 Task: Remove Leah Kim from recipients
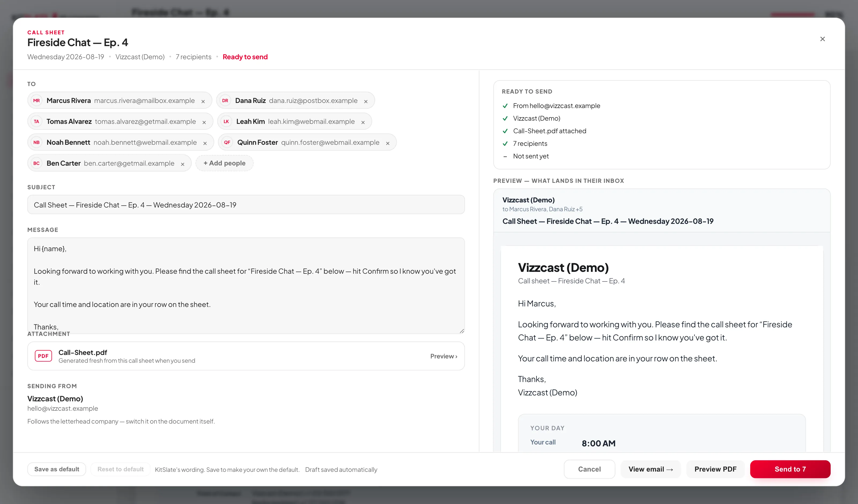363,122
